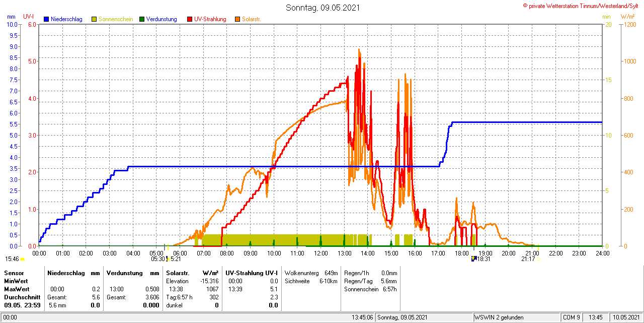Click the sunset icon beside 21:17
This screenshot has width=644, height=323.
[538, 259]
